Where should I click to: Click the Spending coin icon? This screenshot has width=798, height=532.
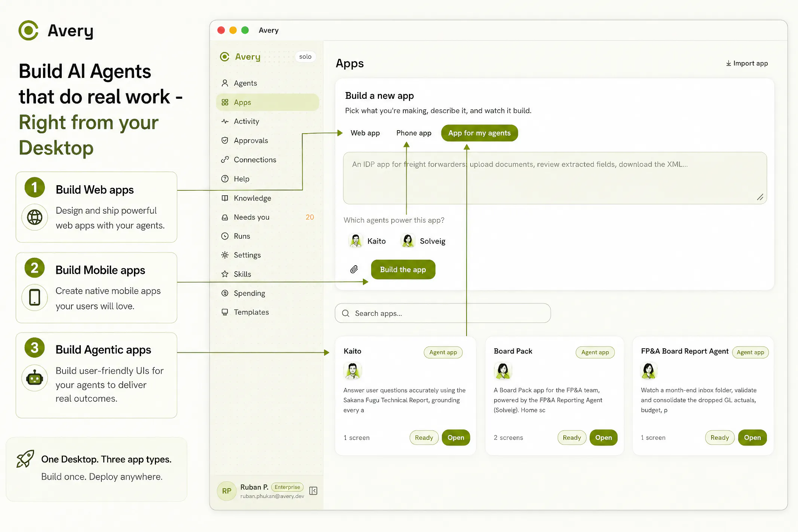coord(225,293)
